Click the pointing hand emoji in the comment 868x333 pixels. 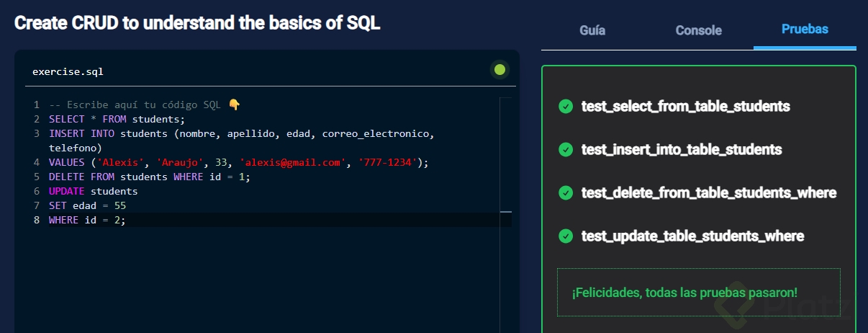234,105
